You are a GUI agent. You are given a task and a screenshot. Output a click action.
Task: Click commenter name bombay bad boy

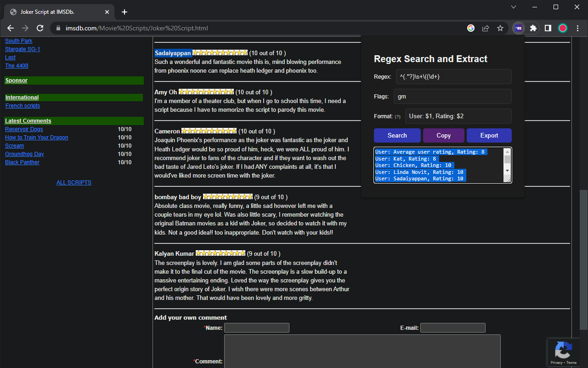178,197
